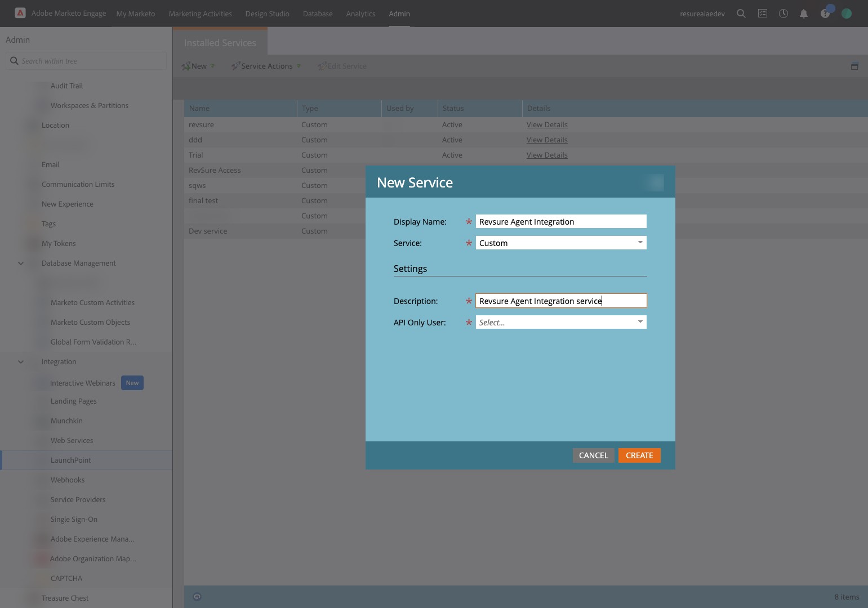The image size is (868, 608).
Task: Focus the Search within tree field
Action: pos(86,61)
